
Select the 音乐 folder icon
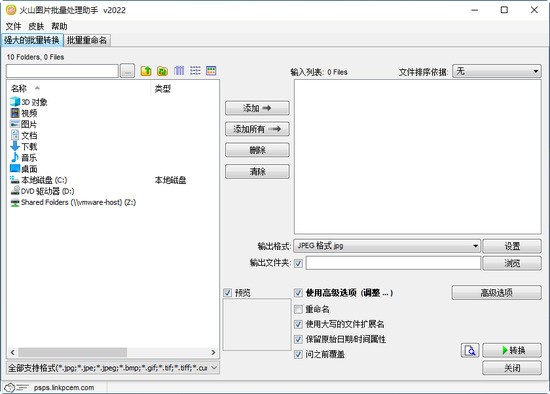point(15,157)
